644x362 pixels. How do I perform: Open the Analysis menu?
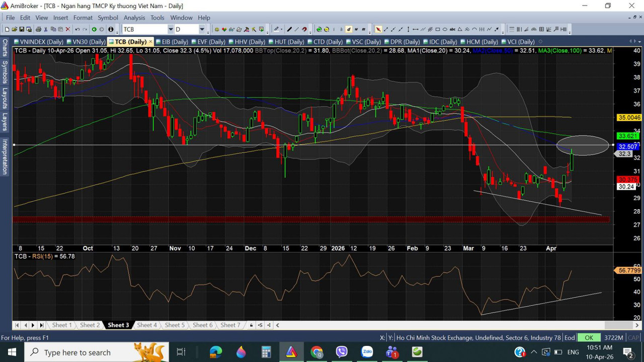pos(134,18)
